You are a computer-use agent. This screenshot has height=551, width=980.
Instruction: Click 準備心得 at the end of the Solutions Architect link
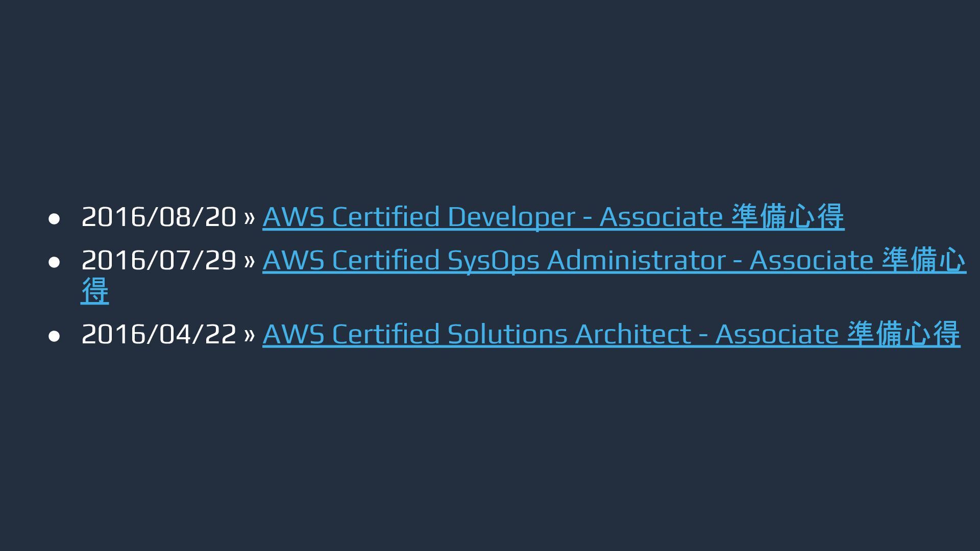click(x=903, y=334)
